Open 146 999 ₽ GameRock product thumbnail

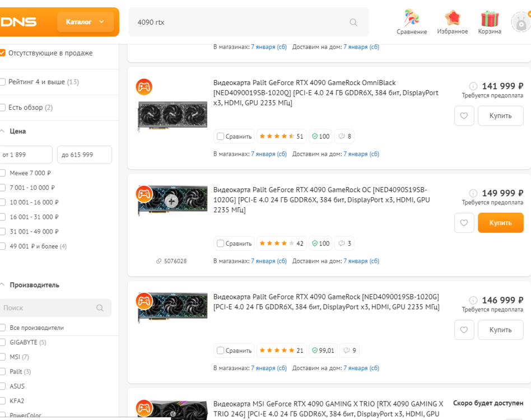pos(173,307)
